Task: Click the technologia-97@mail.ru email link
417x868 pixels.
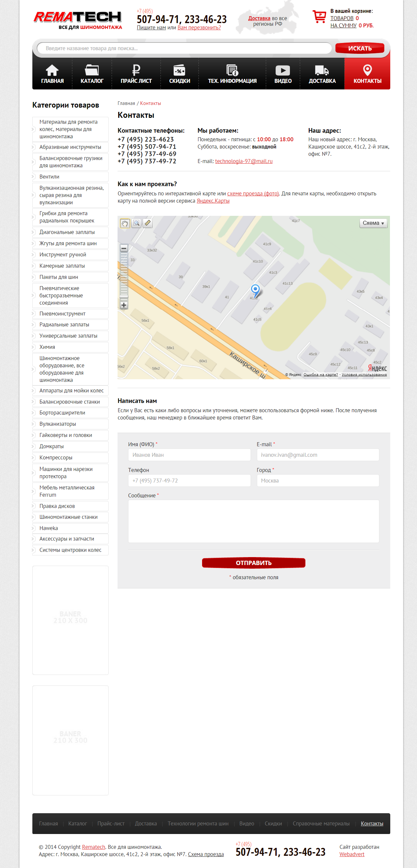Action: [244, 161]
